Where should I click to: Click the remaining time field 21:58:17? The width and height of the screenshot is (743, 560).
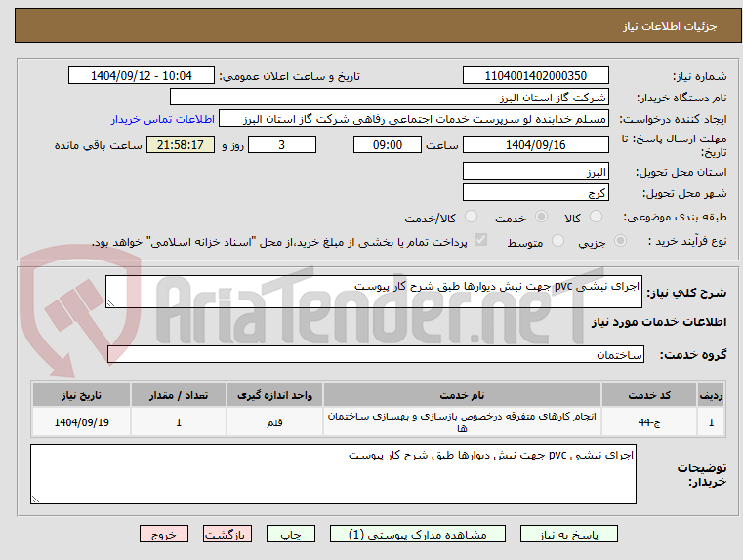[180, 144]
